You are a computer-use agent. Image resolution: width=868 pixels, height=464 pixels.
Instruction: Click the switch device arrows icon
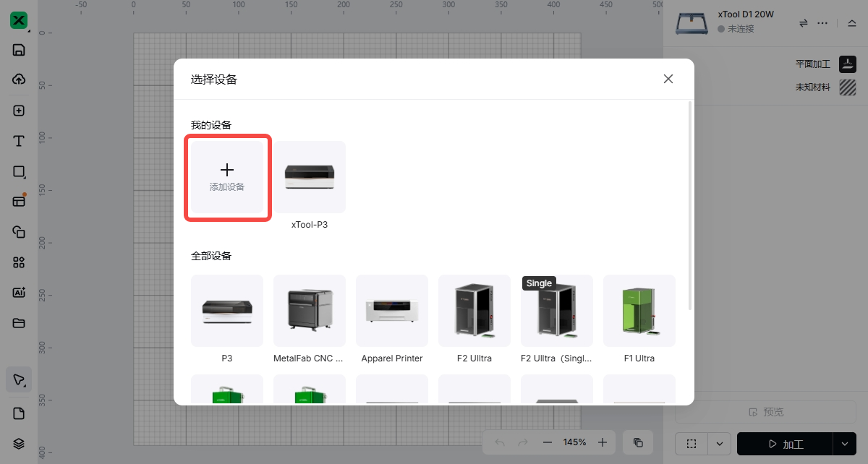pos(803,23)
